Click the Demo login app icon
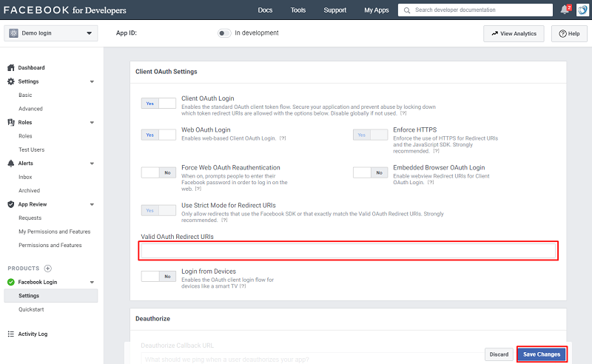The width and height of the screenshot is (592, 364). (13, 33)
